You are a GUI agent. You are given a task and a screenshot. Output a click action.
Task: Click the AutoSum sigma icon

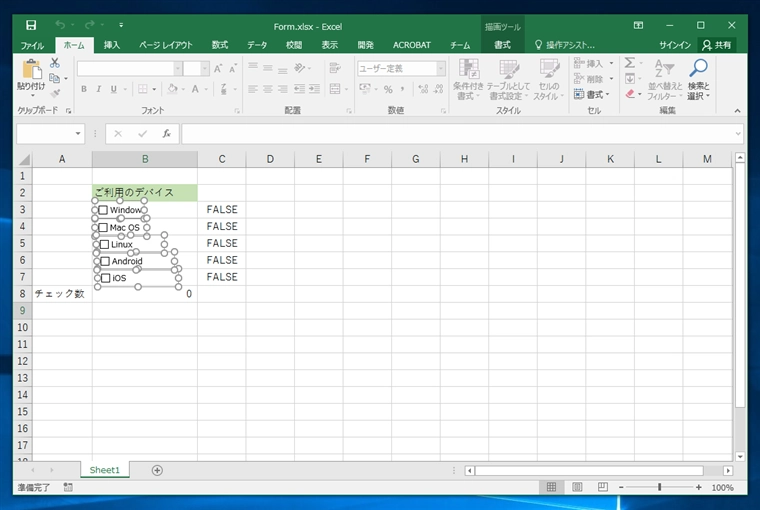point(629,63)
